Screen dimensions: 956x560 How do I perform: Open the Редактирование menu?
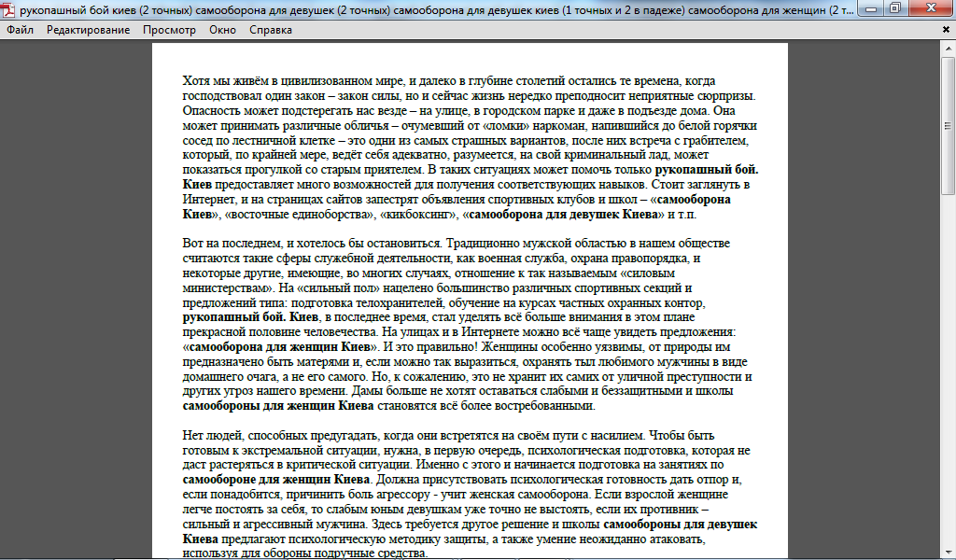[88, 30]
